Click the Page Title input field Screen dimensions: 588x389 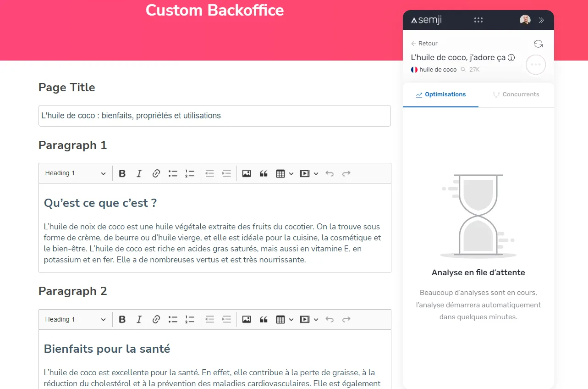[x=214, y=116]
